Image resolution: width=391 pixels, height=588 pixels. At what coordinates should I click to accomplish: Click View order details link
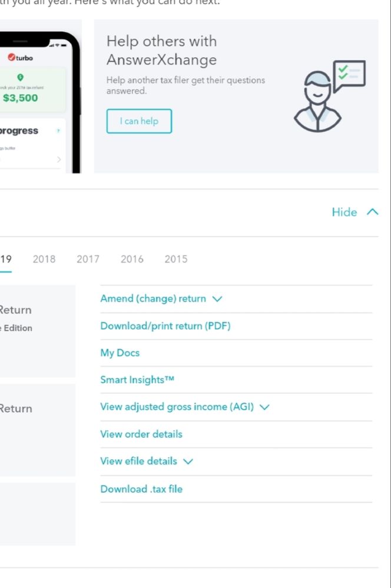141,434
